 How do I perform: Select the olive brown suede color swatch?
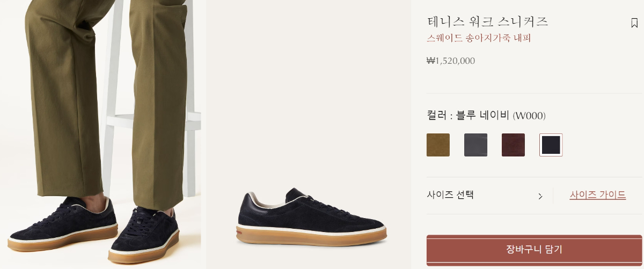click(438, 145)
